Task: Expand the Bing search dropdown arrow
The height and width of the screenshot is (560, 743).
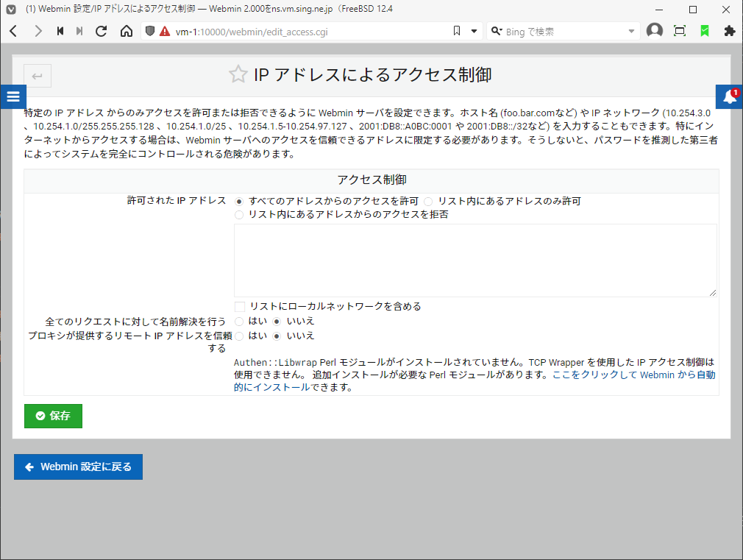Action: pos(631,32)
